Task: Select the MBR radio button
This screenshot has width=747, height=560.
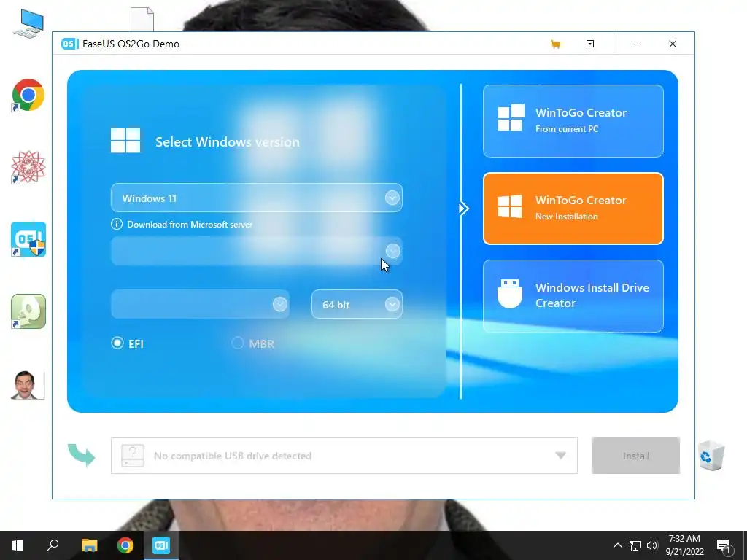Action: [237, 343]
